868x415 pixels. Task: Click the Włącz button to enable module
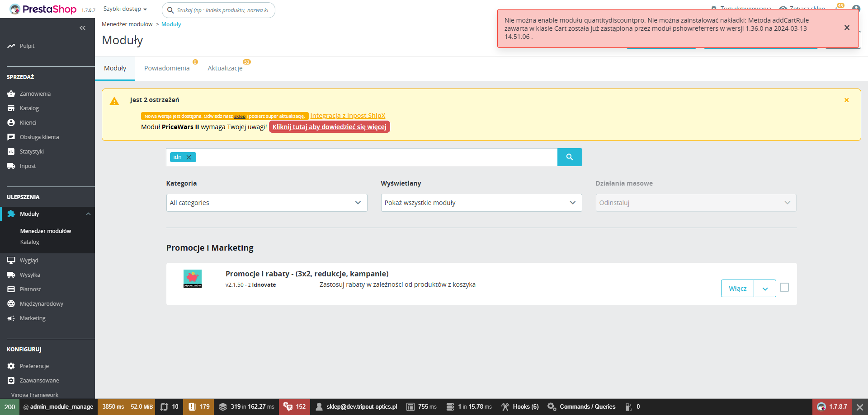click(737, 289)
